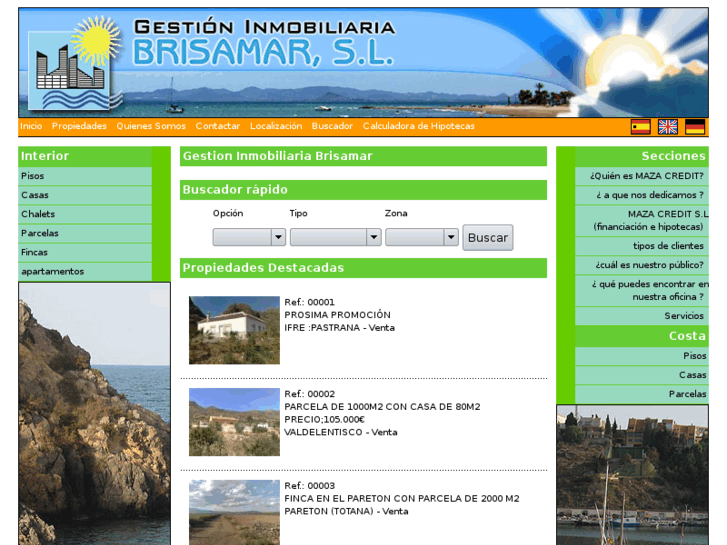Open ¿Quién es MAZA CREDIT? link
This screenshot has height=545, width=727.
click(642, 176)
